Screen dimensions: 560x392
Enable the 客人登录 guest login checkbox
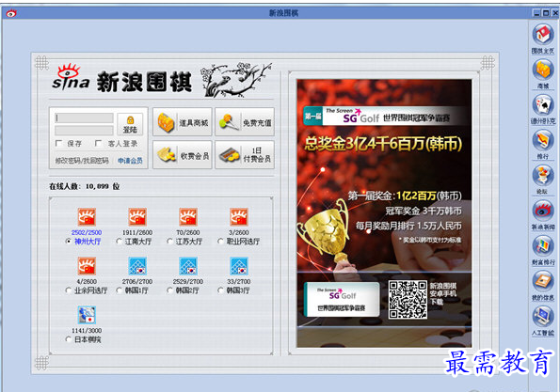coord(98,143)
